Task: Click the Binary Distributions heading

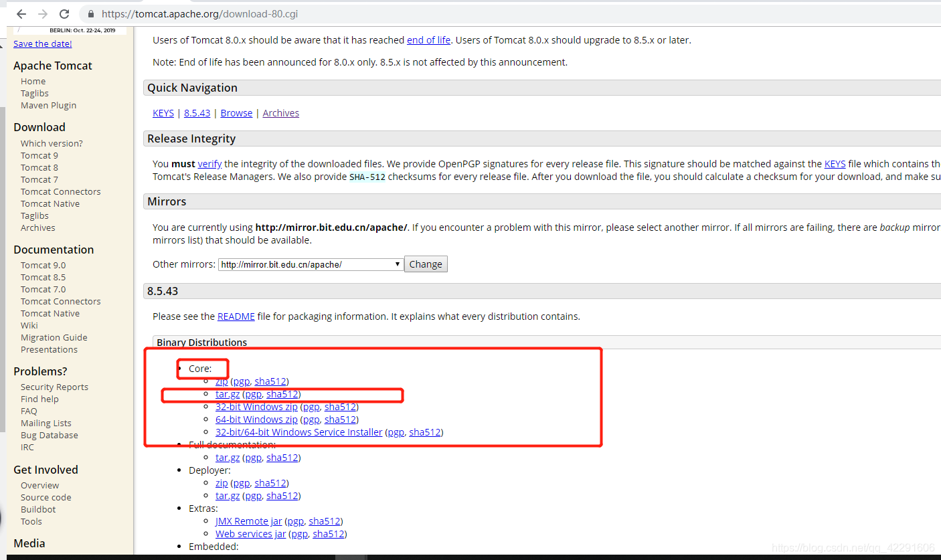Action: click(202, 343)
